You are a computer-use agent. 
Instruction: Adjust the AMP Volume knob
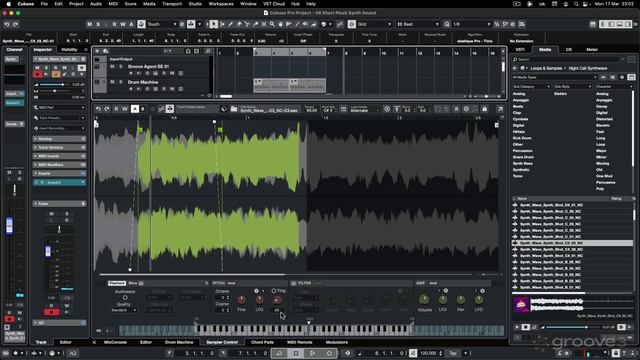pos(424,300)
